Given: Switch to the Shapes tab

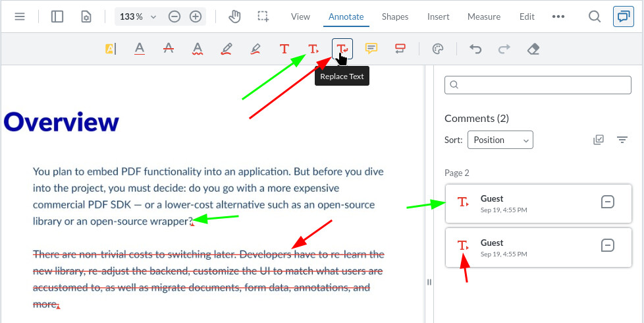Looking at the screenshot, I should coord(395,16).
